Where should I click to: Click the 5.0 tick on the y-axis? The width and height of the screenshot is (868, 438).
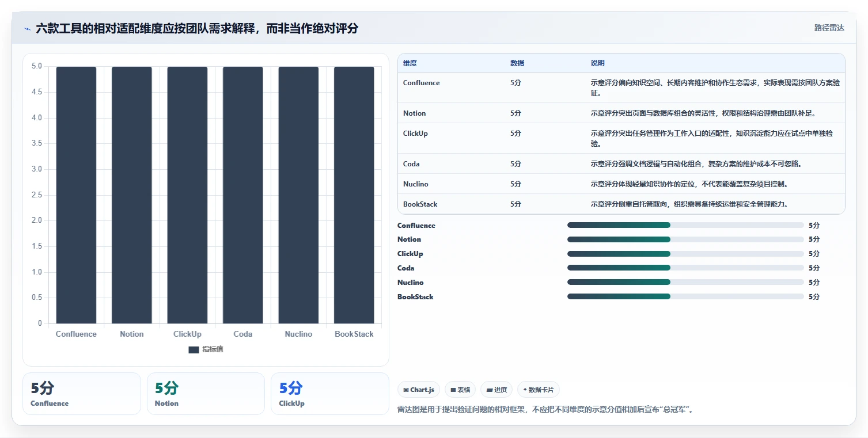[x=37, y=66]
